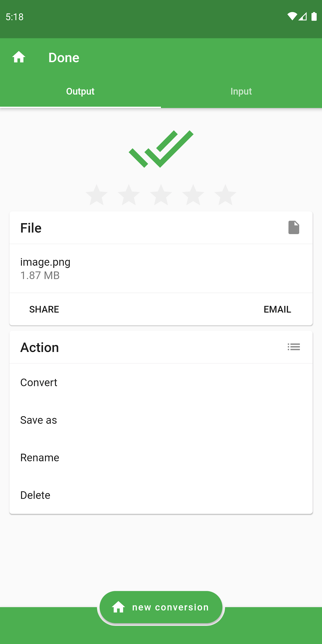Switch to the Output tab
Screen dimensions: 322x644
(x=80, y=91)
